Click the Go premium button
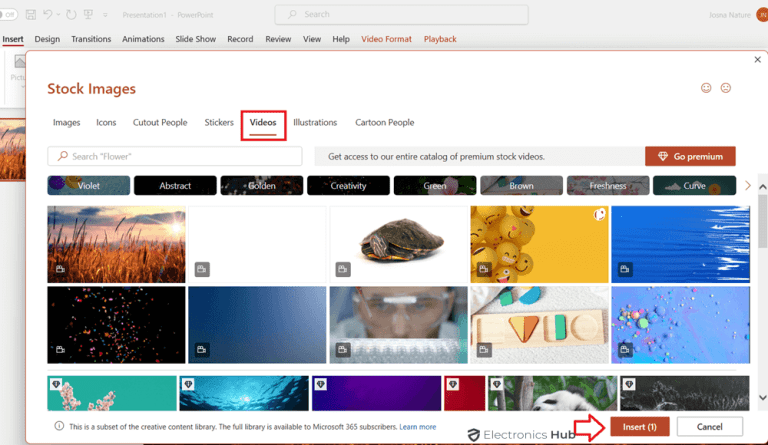This screenshot has height=445, width=768. point(690,156)
